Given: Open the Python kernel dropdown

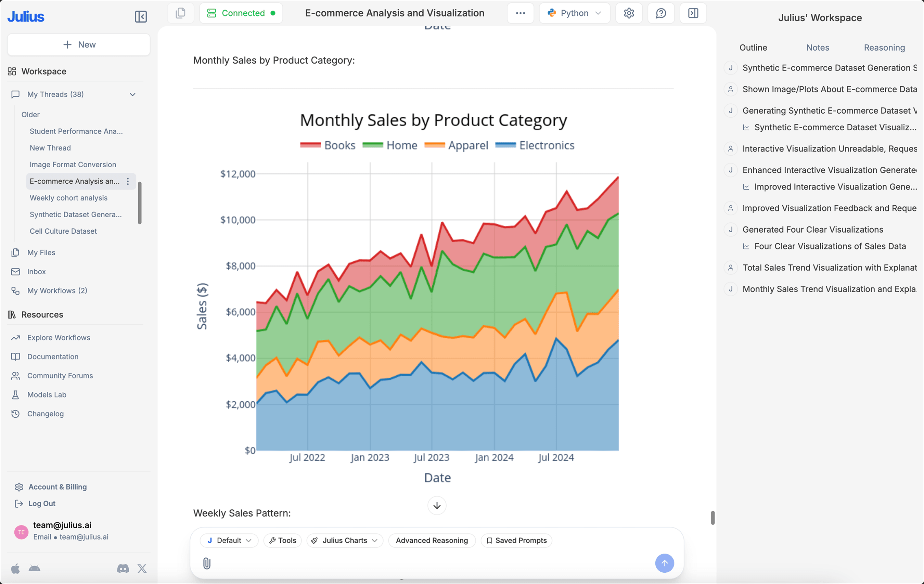Looking at the screenshot, I should 575,13.
